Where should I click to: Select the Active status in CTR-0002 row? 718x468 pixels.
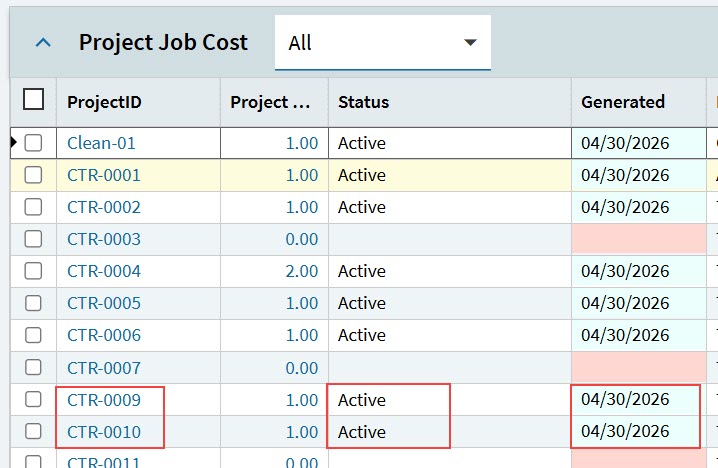tap(362, 207)
